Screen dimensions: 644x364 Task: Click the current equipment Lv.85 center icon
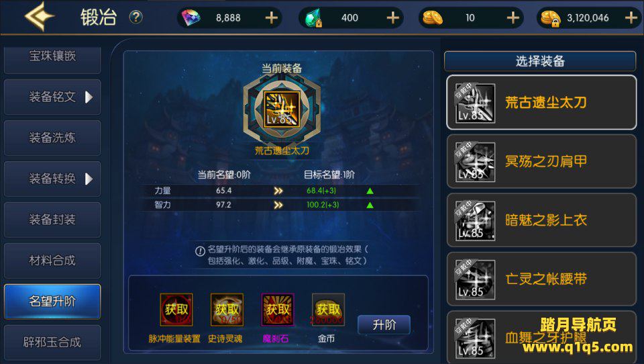point(282,109)
